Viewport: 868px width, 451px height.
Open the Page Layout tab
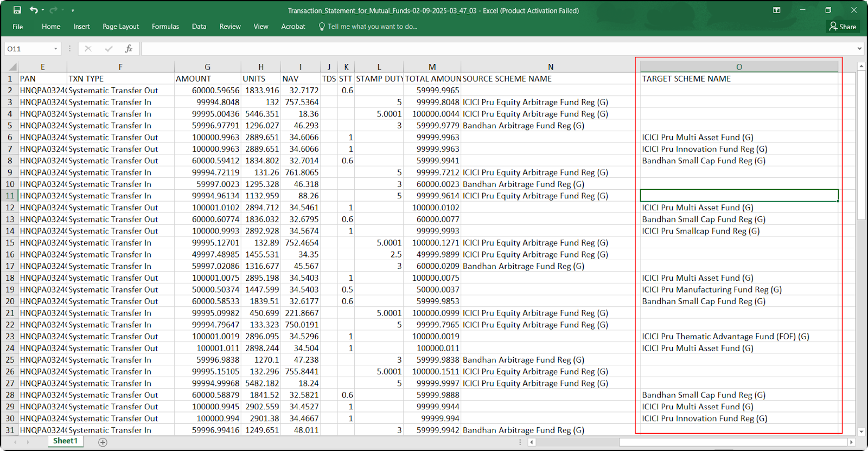click(x=120, y=27)
